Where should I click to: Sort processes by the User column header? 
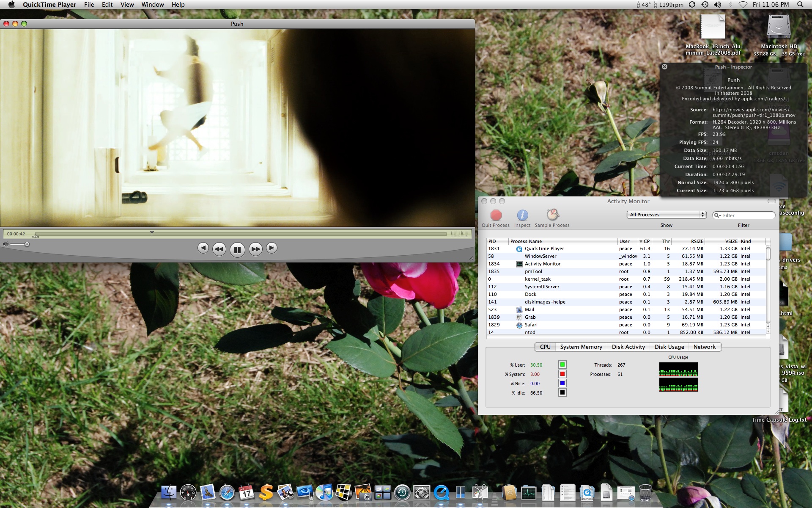628,241
